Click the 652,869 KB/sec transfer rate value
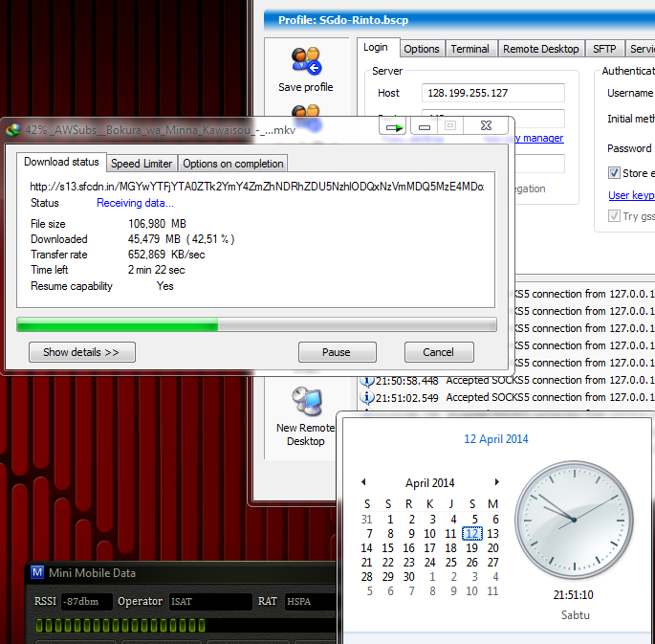Screen dimensions: 655x644 click(166, 255)
